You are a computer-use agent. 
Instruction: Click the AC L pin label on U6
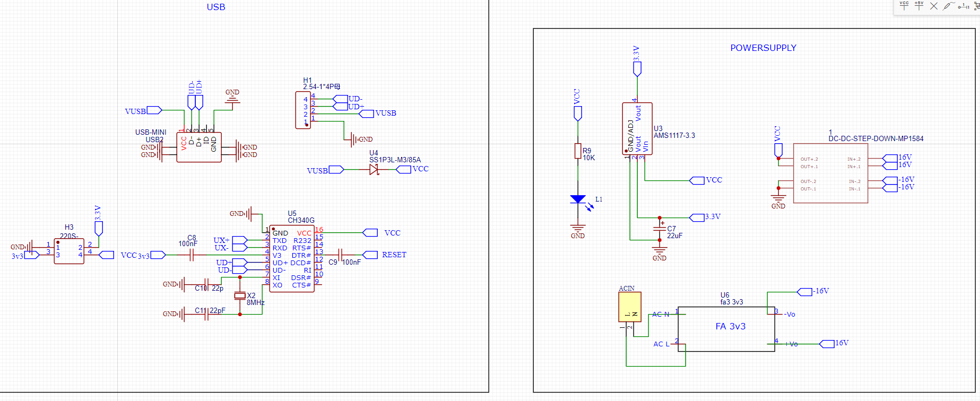pos(661,344)
